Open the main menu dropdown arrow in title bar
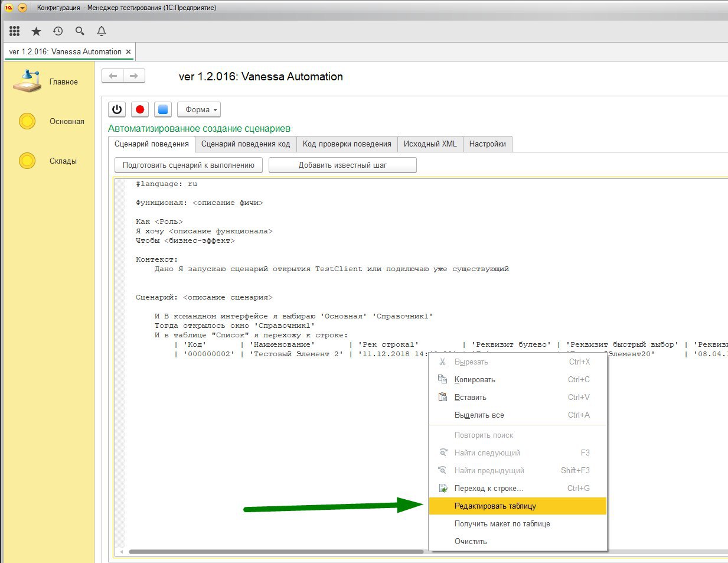728x563 pixels. point(22,8)
